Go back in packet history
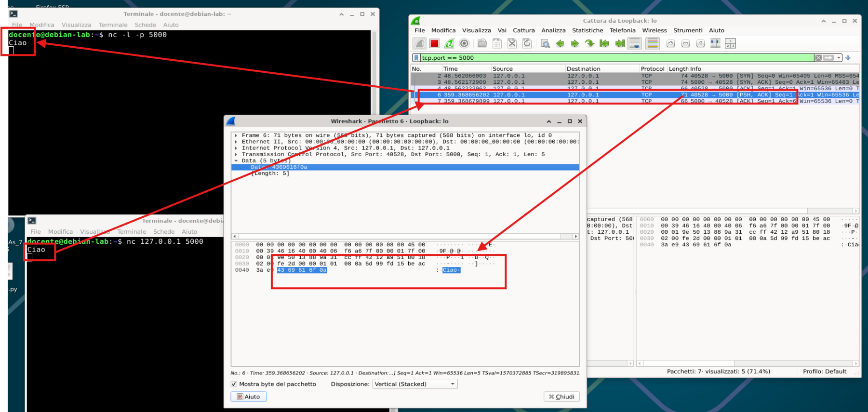Screen dimensions: 868x412 [560, 43]
